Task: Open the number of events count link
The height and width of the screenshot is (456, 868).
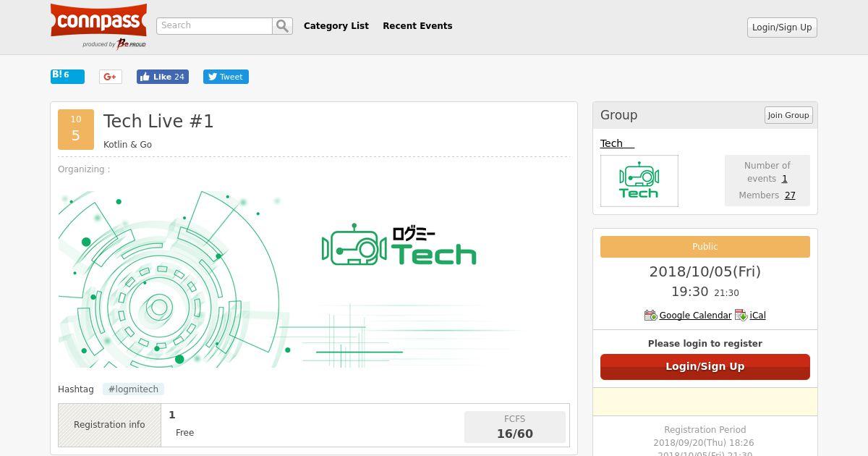Action: point(784,179)
